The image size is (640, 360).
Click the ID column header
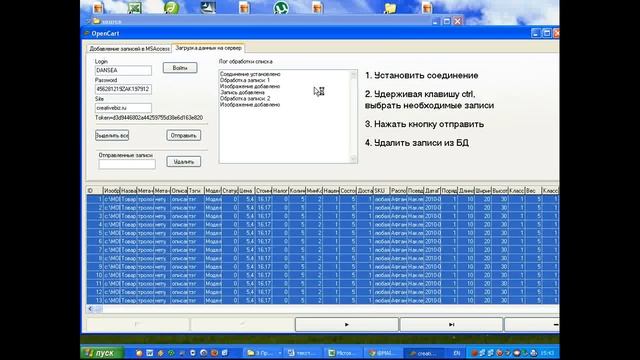point(95,191)
